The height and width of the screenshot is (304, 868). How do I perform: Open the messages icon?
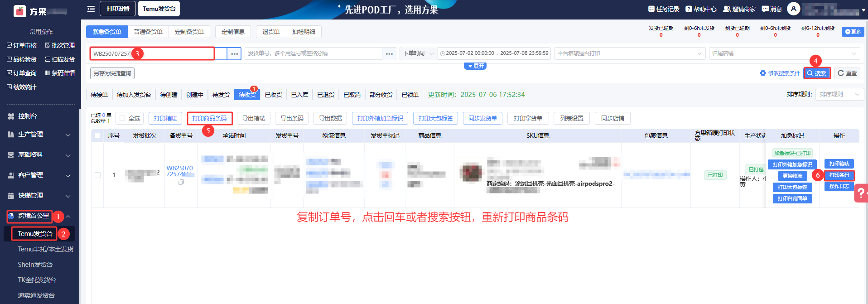(765, 9)
